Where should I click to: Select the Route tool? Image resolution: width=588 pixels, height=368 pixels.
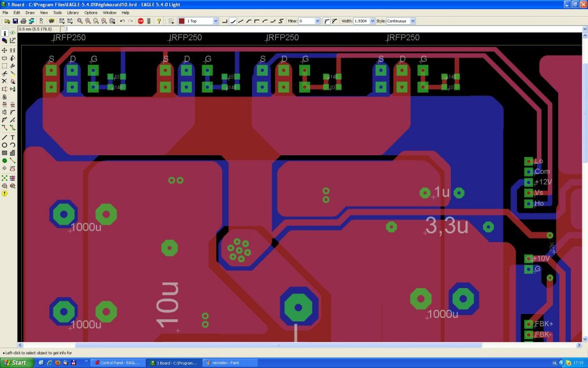5,128
